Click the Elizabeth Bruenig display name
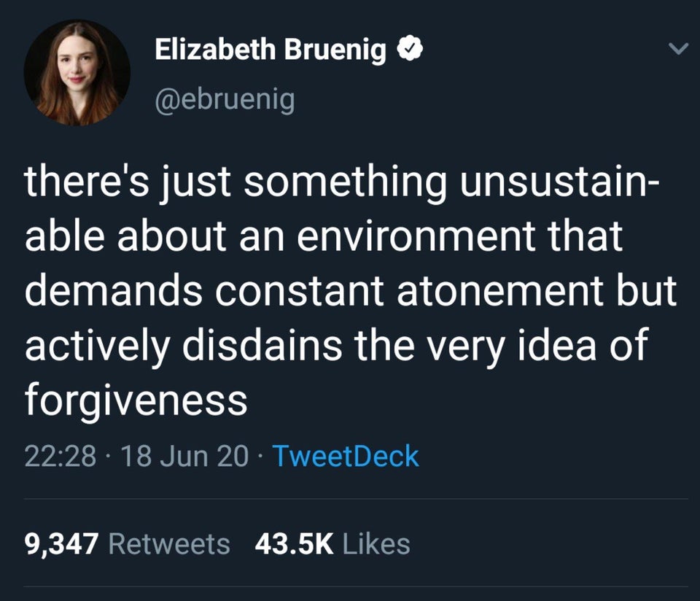700x601 pixels. pyautogui.click(x=270, y=50)
